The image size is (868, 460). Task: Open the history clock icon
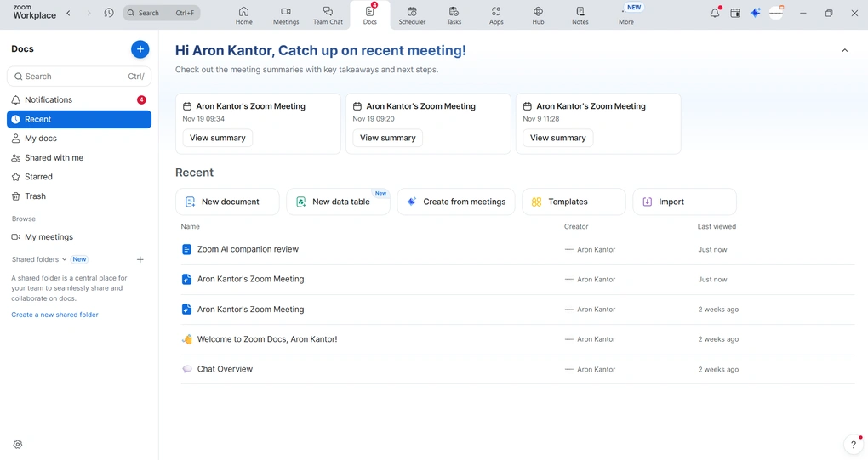tap(109, 13)
